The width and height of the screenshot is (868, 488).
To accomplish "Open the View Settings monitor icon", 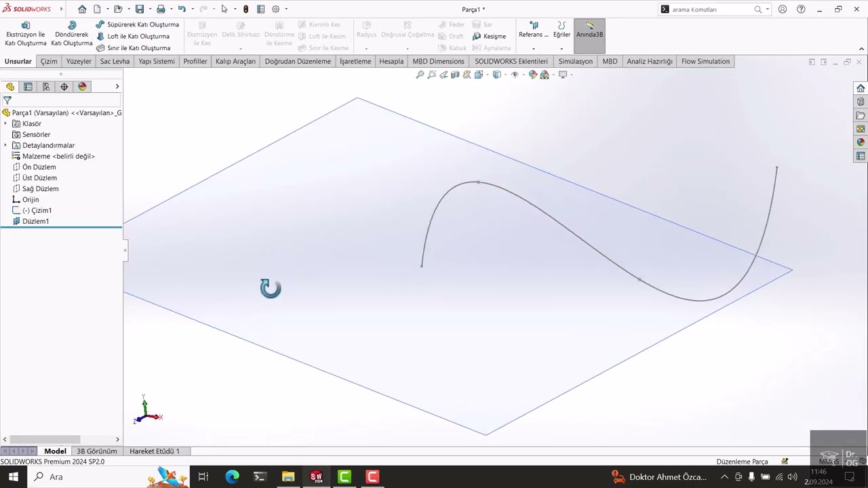I will coord(564,75).
